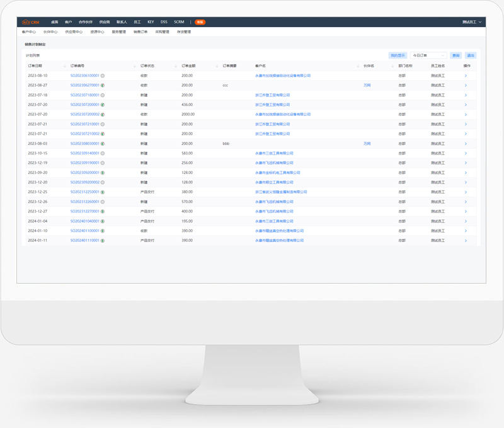Viewport: 504px width, 428px height.
Task: Click the orange 客服 badge in header
Action: (200, 22)
